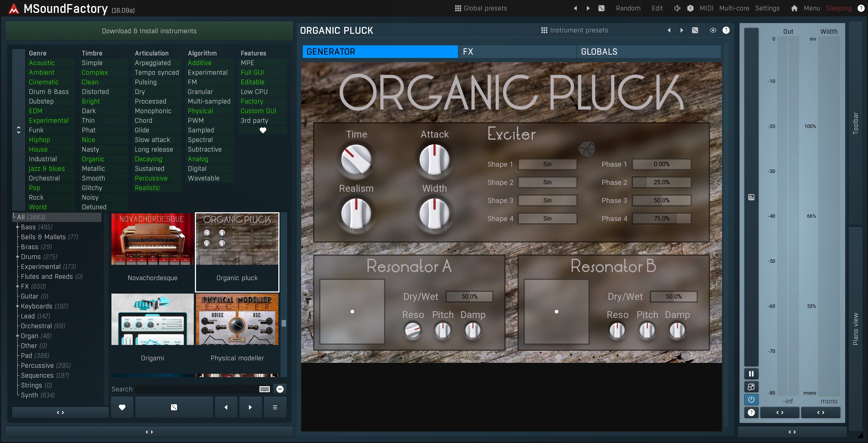Adjust Resonator A Dry/Wet slider
This screenshot has height=443, width=868.
pyautogui.click(x=469, y=296)
